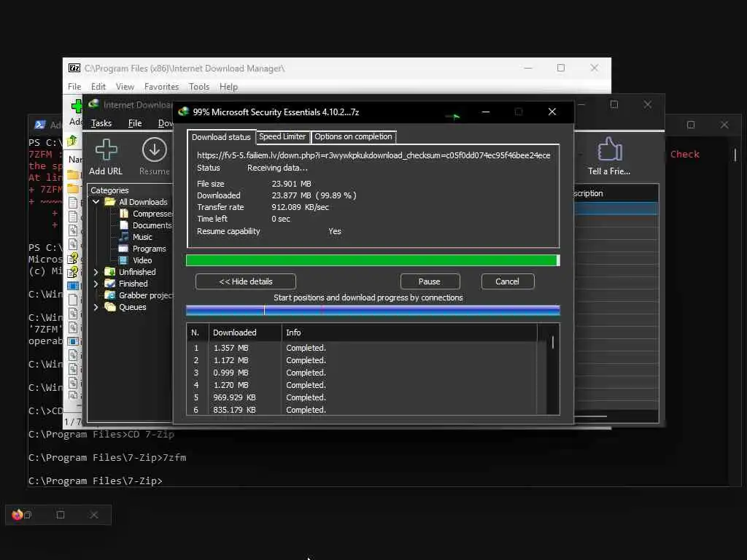This screenshot has height=560, width=747.
Task: Collapse the All Downloads tree node
Action: click(96, 202)
